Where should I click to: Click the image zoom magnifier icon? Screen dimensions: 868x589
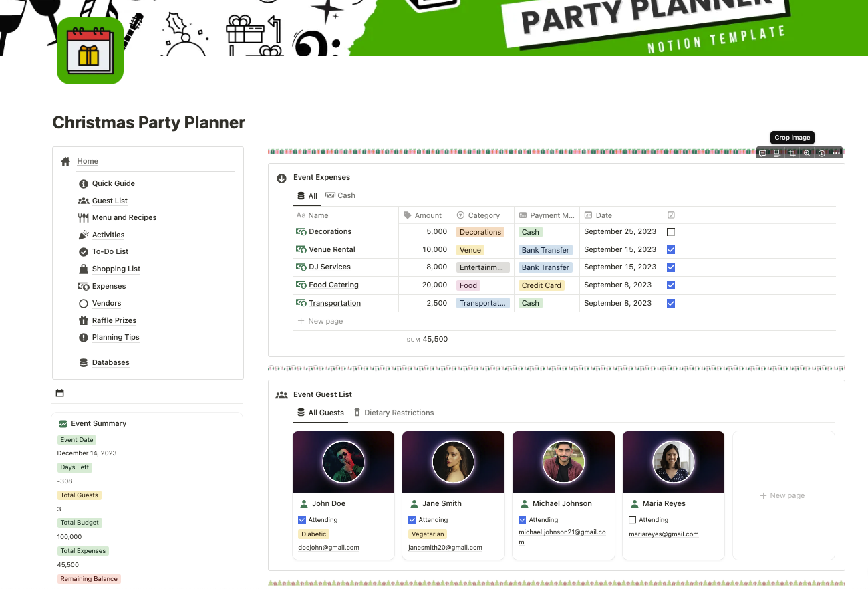click(807, 153)
